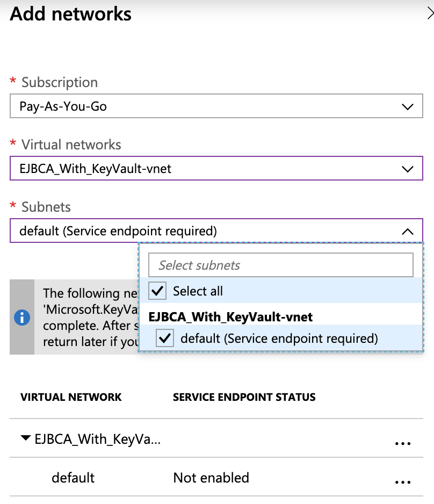Click EJBCA_With_KeyVault-vnet group header in subnet list
Image resolution: width=434 pixels, height=504 pixels.
point(230,316)
